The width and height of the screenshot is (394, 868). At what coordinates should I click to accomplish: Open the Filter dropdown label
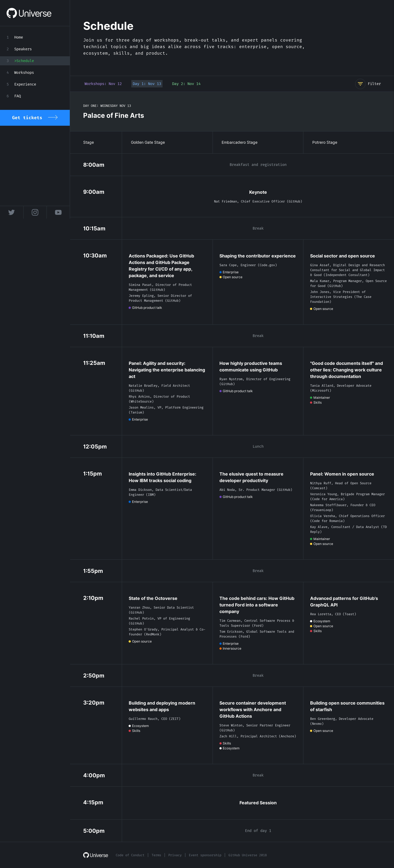pyautogui.click(x=374, y=84)
